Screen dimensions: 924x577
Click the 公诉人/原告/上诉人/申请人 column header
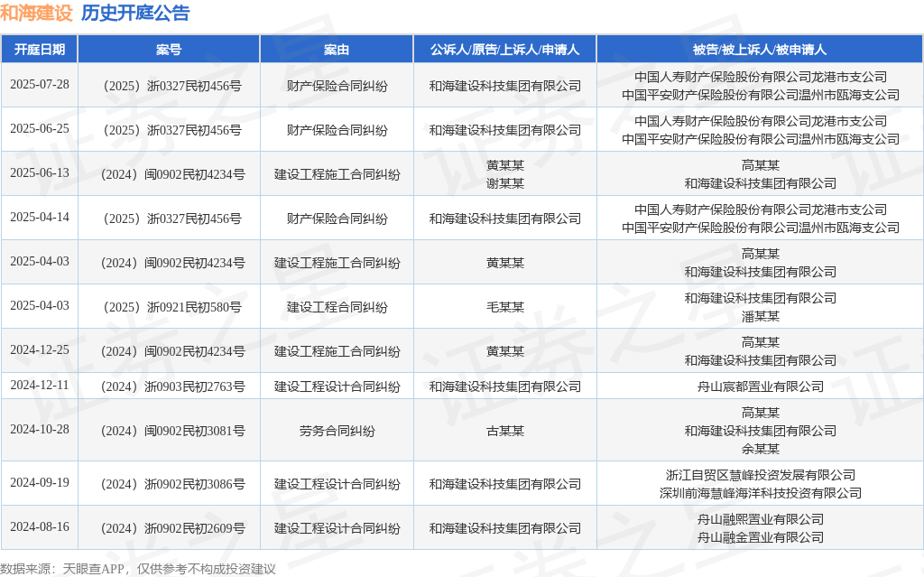click(505, 50)
